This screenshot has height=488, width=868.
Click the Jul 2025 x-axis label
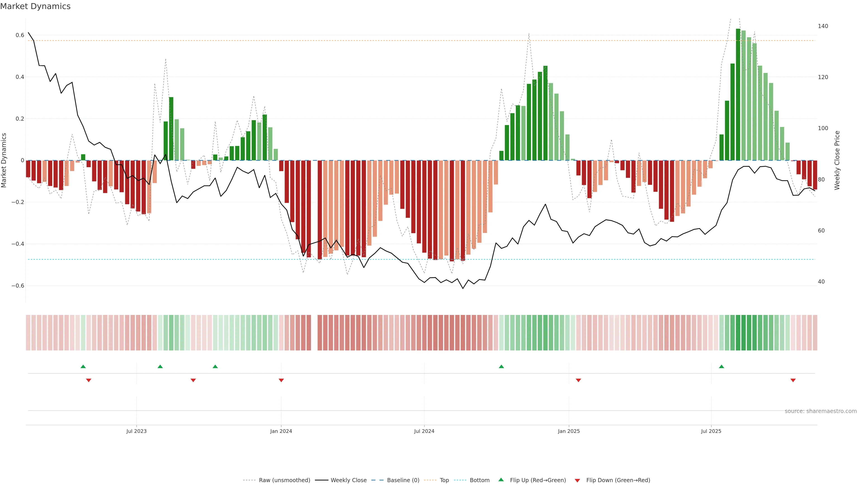(x=711, y=431)
